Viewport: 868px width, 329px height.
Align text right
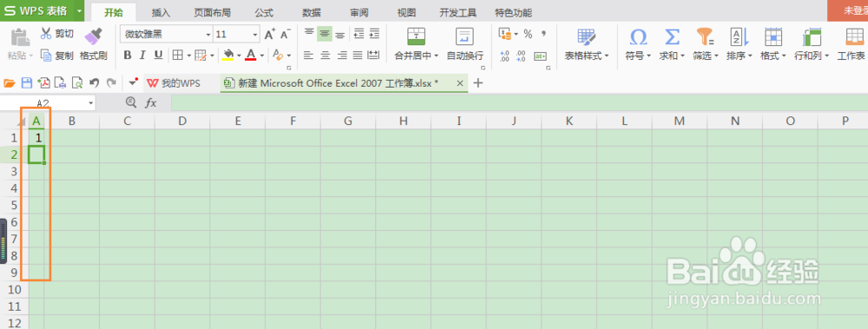pyautogui.click(x=342, y=55)
